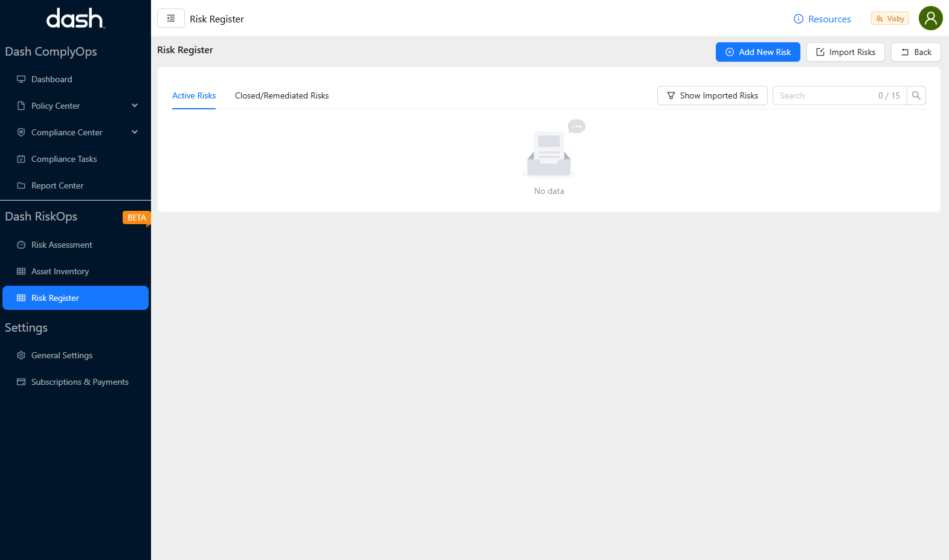
Task: Open Subscriptions & Payments
Action: click(x=80, y=382)
